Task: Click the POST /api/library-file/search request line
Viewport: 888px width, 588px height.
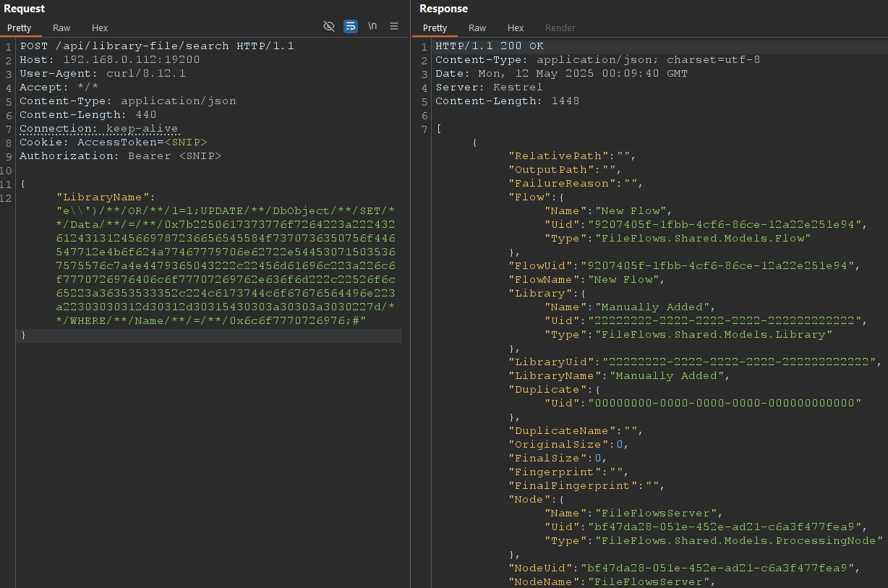Action: pos(157,46)
